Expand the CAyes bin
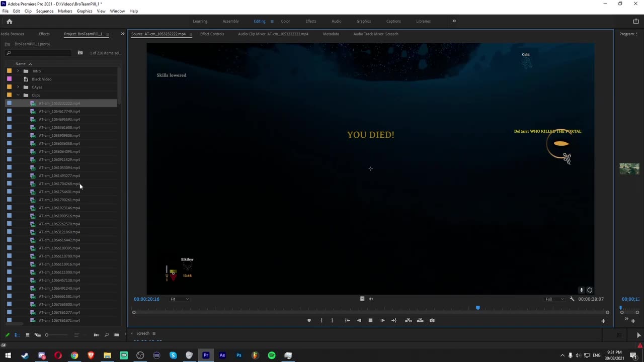Viewport: 644px width, 362px height. (18, 87)
